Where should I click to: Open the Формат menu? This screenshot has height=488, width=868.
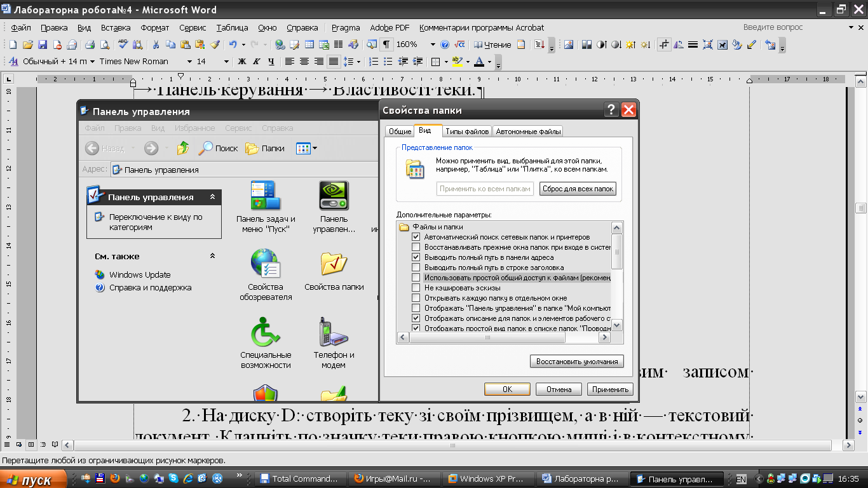click(x=155, y=27)
